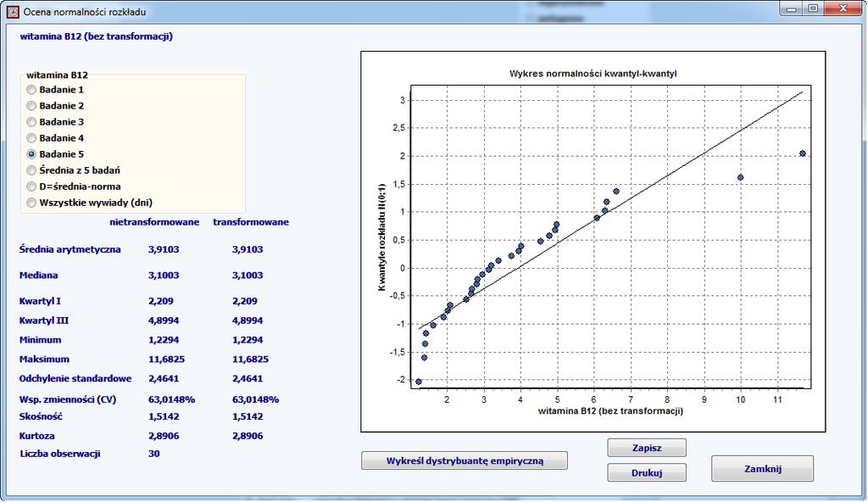Choose Średnia z 5 badań option
Viewport: 868px width, 502px height.
pyautogui.click(x=31, y=170)
